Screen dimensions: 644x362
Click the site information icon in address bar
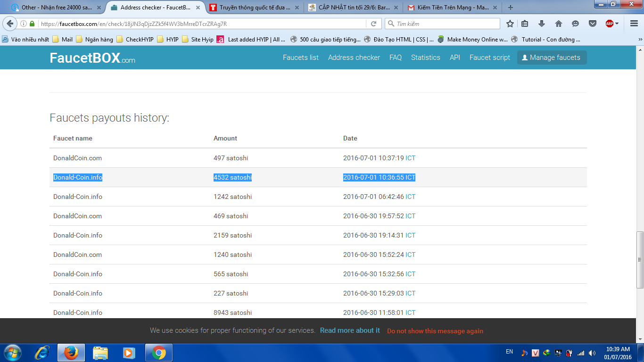24,24
